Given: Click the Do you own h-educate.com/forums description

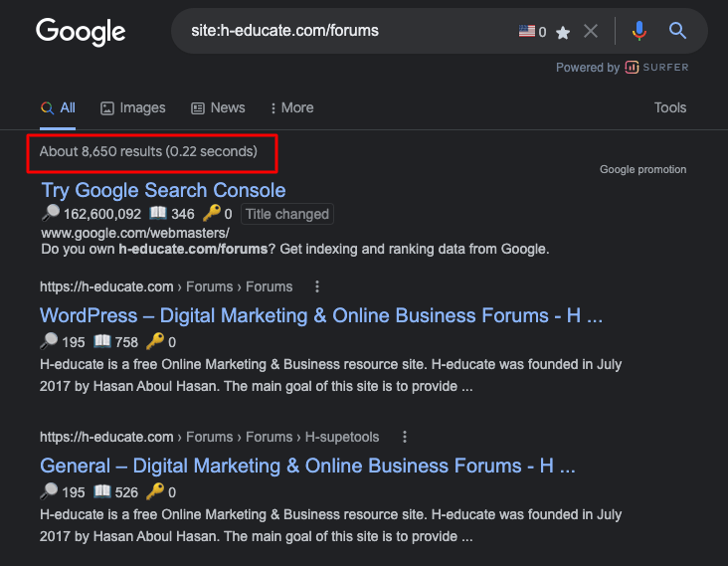Looking at the screenshot, I should 295,250.
